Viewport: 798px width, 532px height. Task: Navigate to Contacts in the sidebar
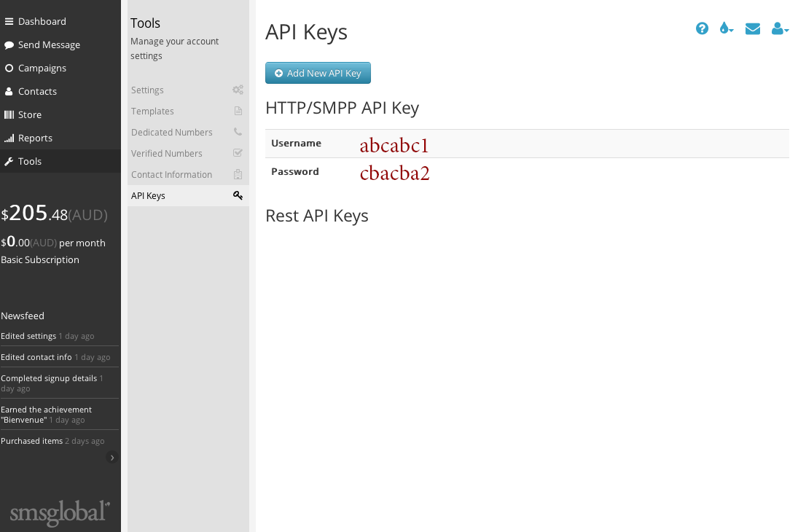pyautogui.click(x=37, y=92)
